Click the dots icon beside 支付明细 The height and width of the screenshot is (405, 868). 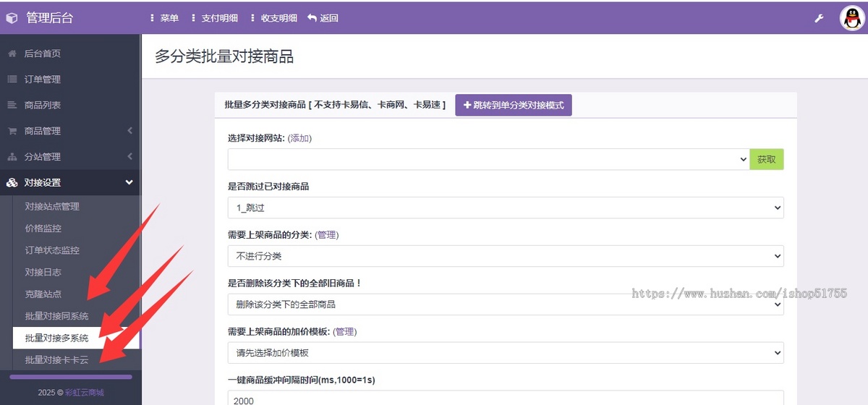tap(193, 18)
